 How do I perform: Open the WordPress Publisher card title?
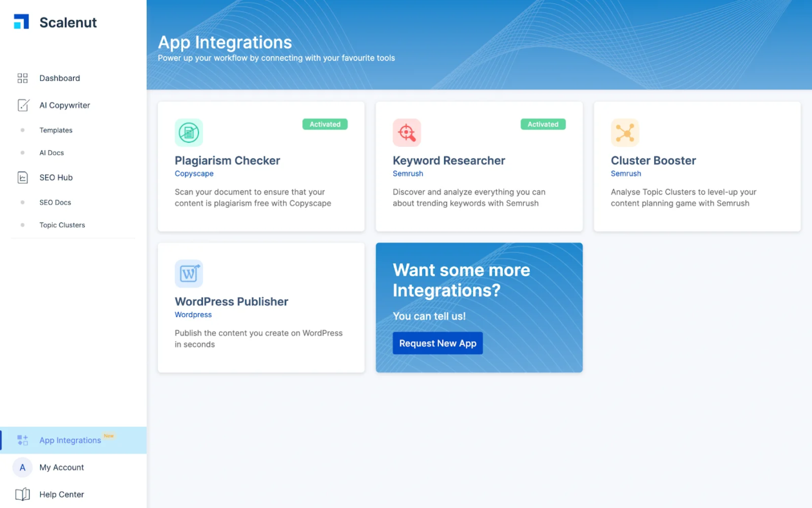231,302
